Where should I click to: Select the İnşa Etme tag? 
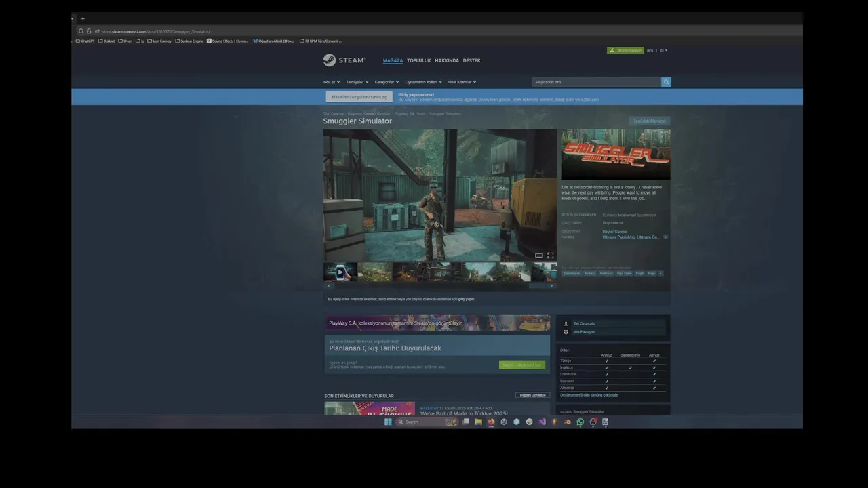[x=624, y=274]
